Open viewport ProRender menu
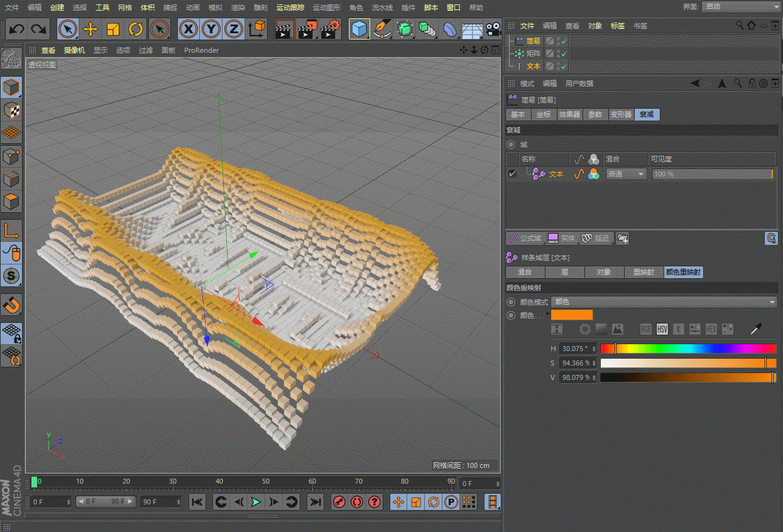 (201, 50)
